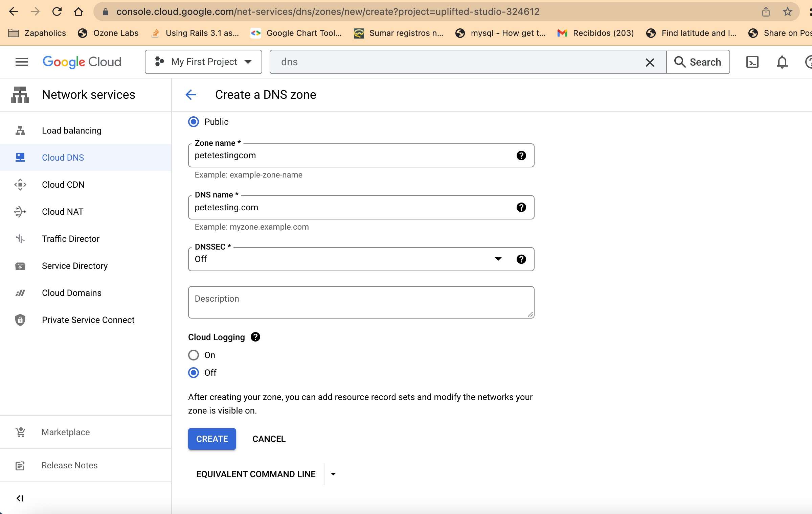Collapse the sidebar with the bottom arrow icon
812x514 pixels.
[x=20, y=498]
